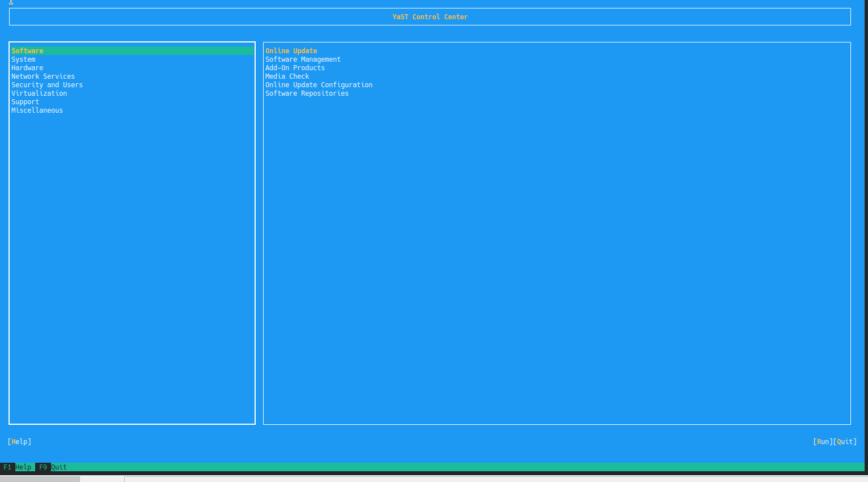Image resolution: width=868 pixels, height=482 pixels.
Task: Open the Network Services category
Action: coord(43,76)
